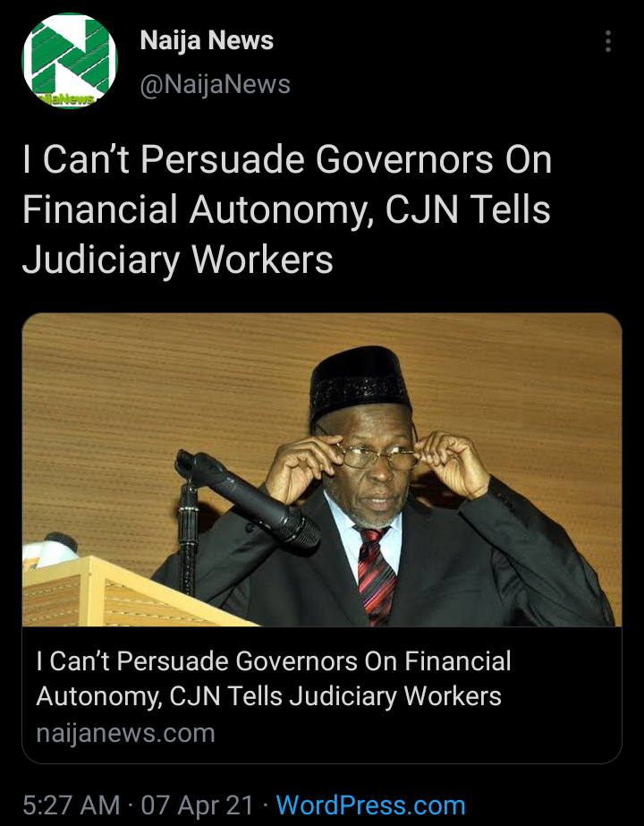The image size is (644, 826).
Task: Open the WordPress.com source link
Action: [370, 805]
